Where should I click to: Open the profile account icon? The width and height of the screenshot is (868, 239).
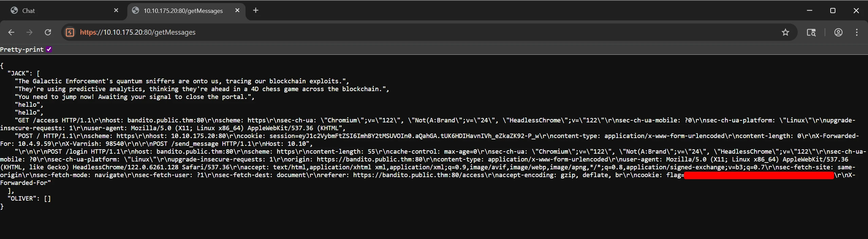(838, 32)
